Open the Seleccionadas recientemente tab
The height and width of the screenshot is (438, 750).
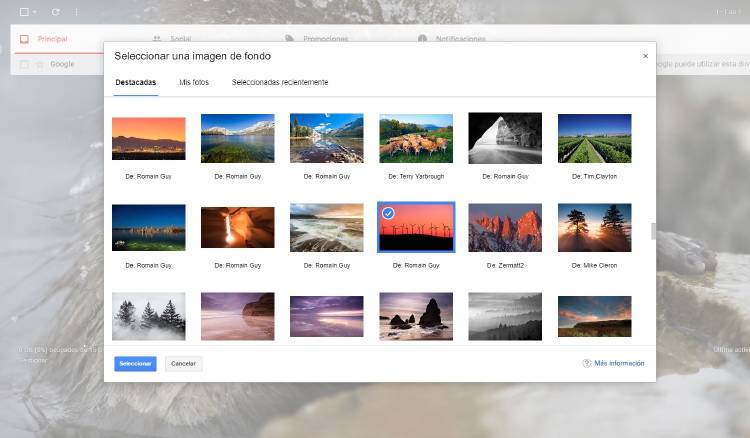click(x=280, y=82)
